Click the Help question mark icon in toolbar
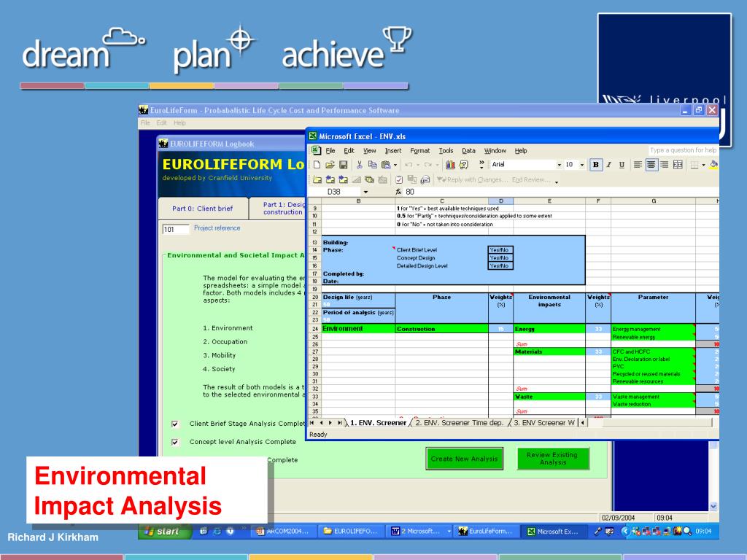This screenshot has height=560, width=747. click(x=463, y=165)
